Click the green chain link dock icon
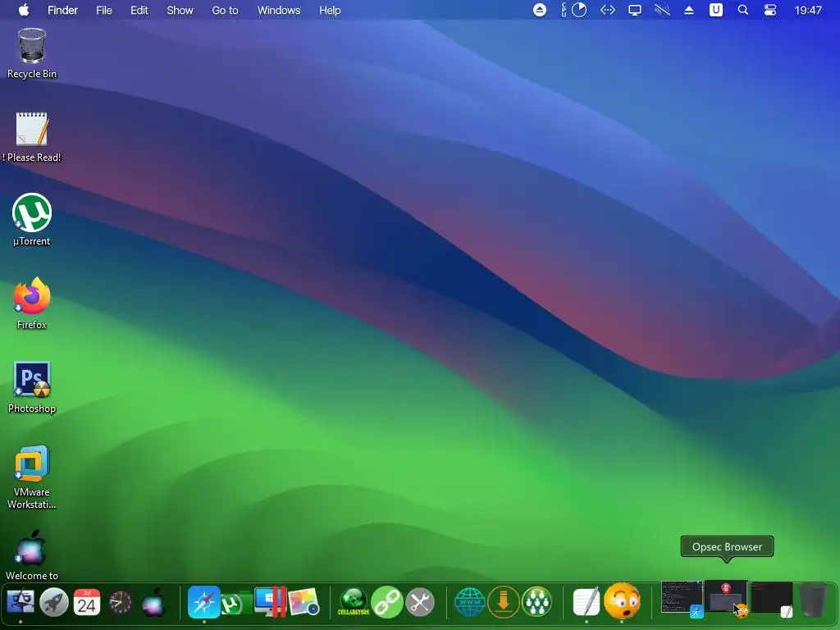 tap(387, 602)
